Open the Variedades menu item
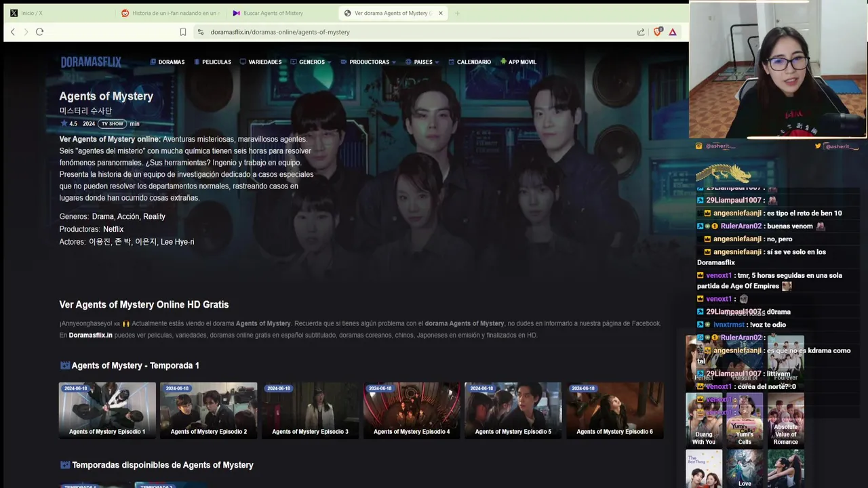Image resolution: width=868 pixels, height=488 pixels. (x=260, y=62)
